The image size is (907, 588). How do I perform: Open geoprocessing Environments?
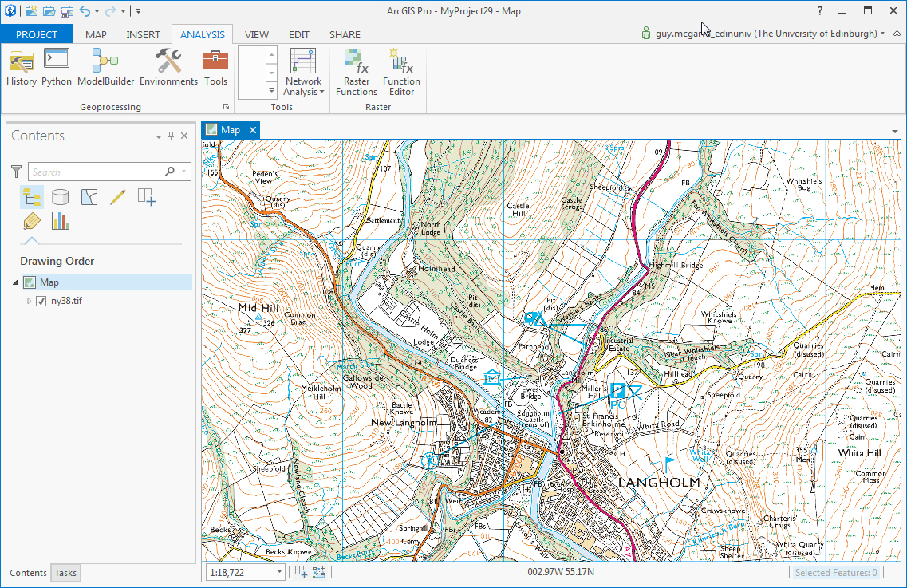(168, 69)
